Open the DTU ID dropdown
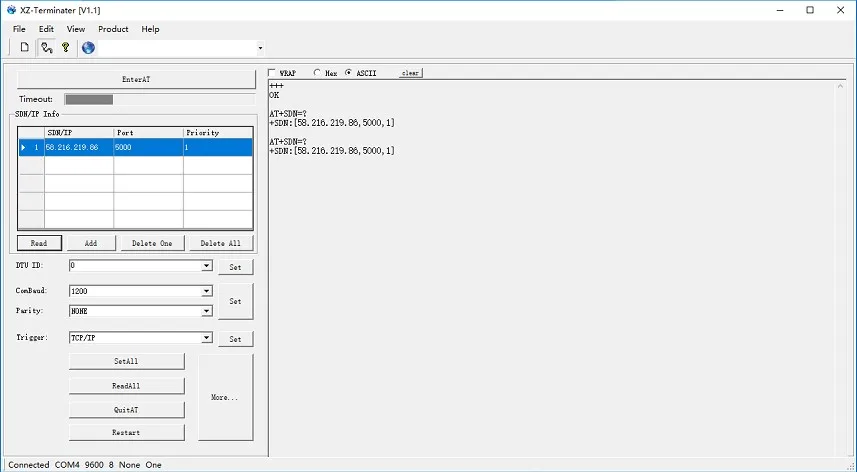This screenshot has height=472, width=857. [x=206, y=266]
